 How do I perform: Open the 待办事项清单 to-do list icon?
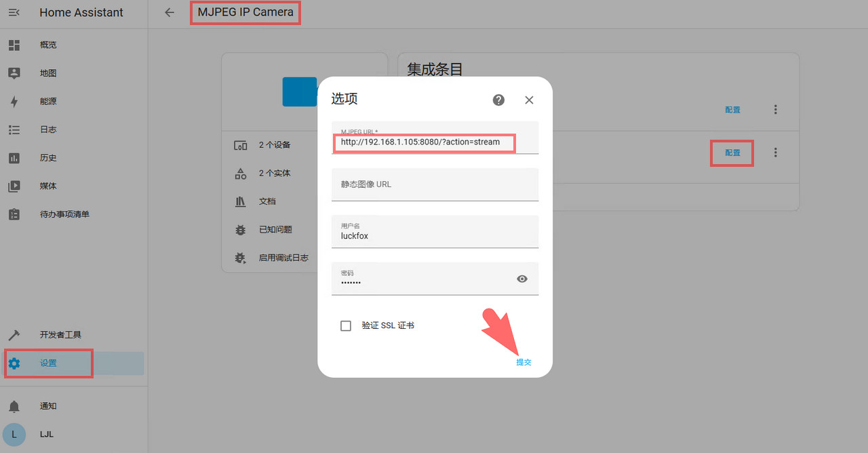14,214
